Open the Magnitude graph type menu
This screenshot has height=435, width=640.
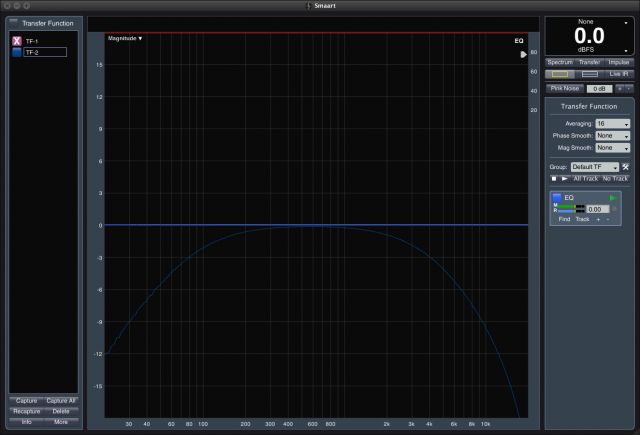pos(125,38)
